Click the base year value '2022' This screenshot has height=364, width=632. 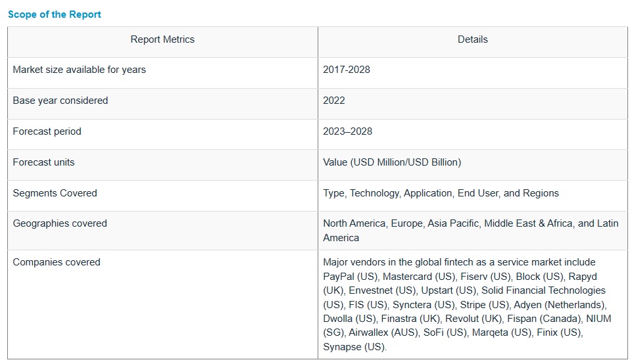point(333,101)
